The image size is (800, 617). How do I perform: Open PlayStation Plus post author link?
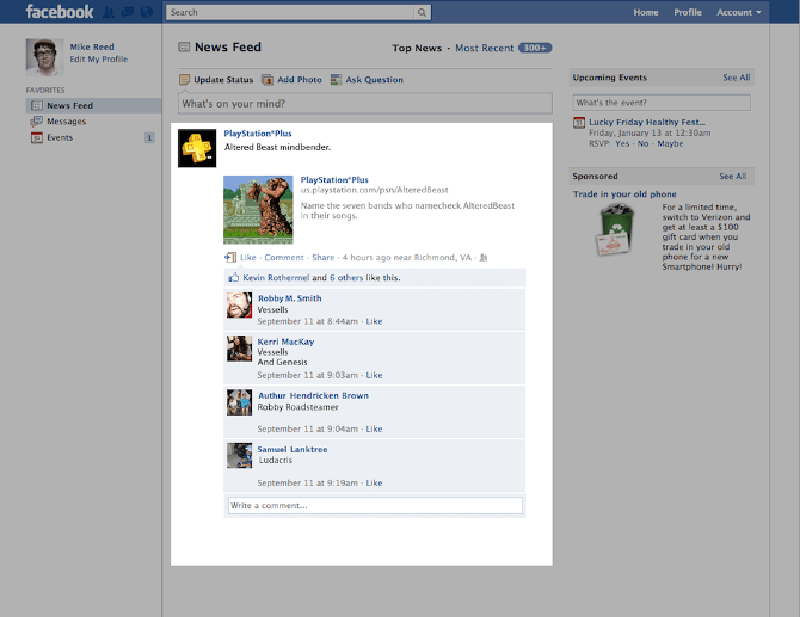click(258, 133)
